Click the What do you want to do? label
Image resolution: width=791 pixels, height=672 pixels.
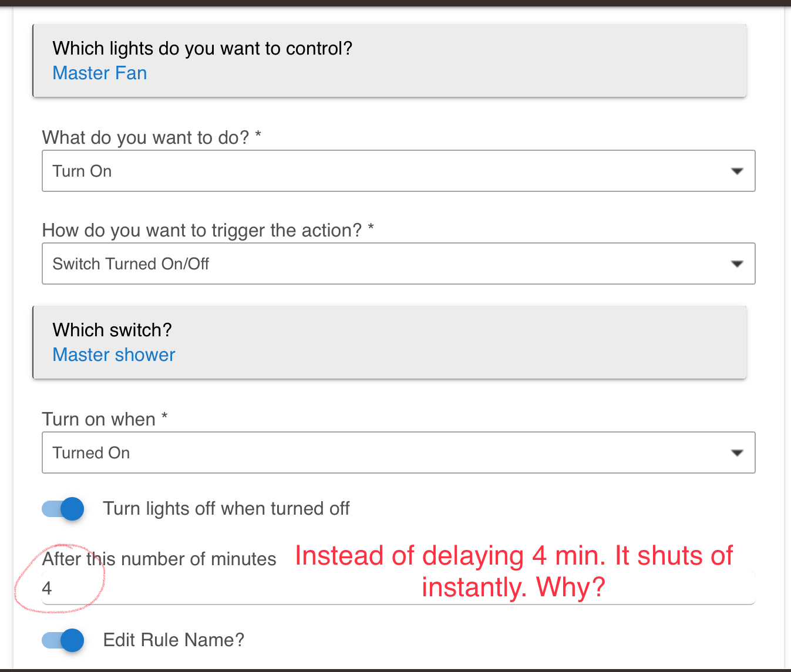pyautogui.click(x=152, y=138)
